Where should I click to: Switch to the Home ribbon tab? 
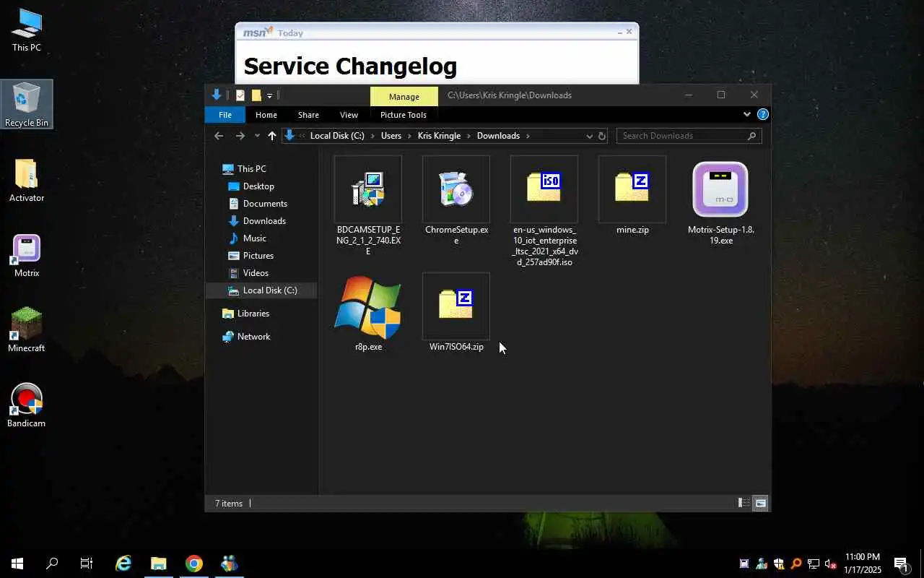266,115
